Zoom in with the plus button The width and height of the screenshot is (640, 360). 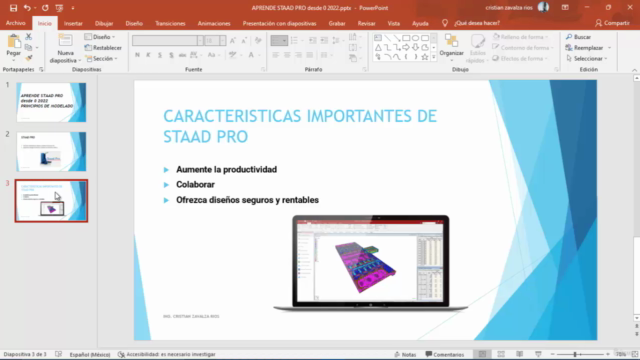(608, 354)
